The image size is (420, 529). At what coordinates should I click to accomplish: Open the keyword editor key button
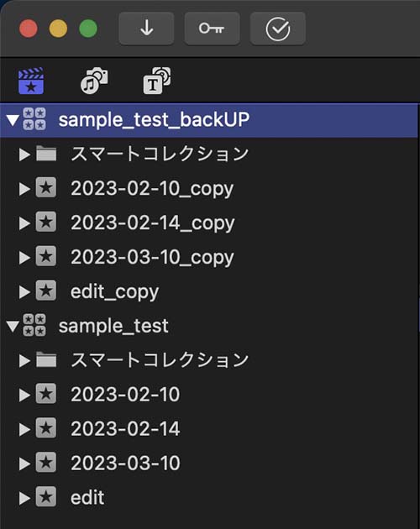click(x=212, y=29)
